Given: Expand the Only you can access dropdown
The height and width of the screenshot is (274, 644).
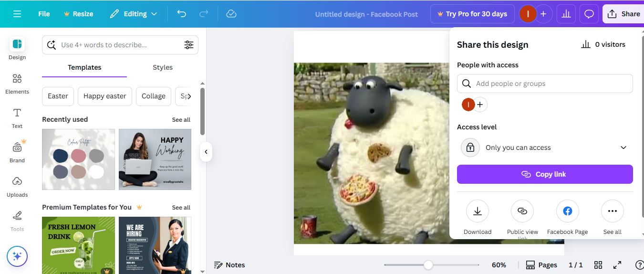Looking at the screenshot, I should coord(545,148).
